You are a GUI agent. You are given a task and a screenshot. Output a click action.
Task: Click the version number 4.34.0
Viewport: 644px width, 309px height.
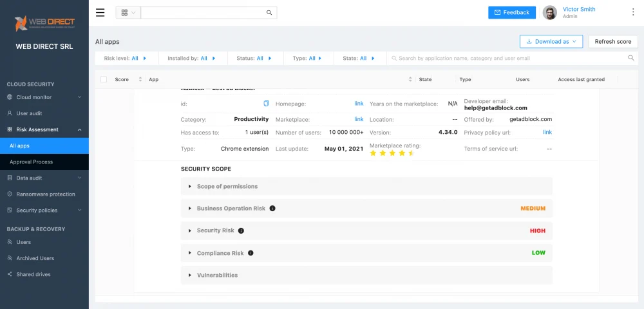click(x=448, y=133)
